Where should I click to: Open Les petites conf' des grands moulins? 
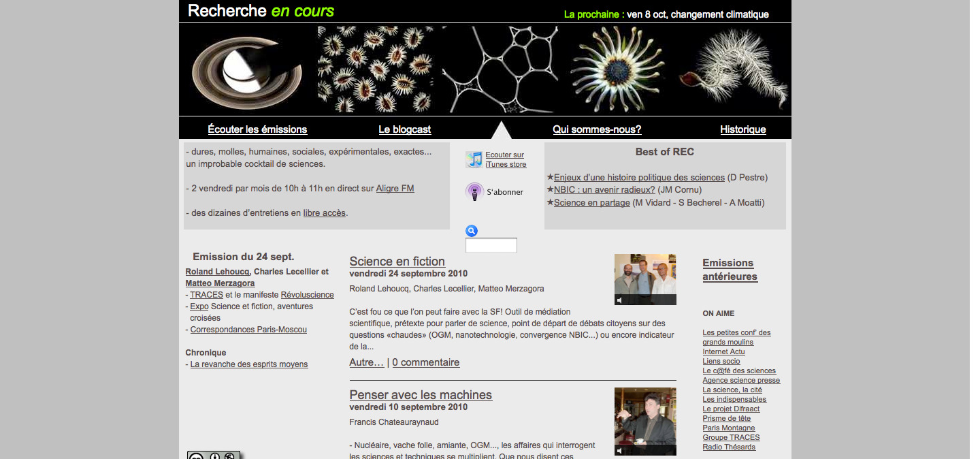click(x=736, y=337)
